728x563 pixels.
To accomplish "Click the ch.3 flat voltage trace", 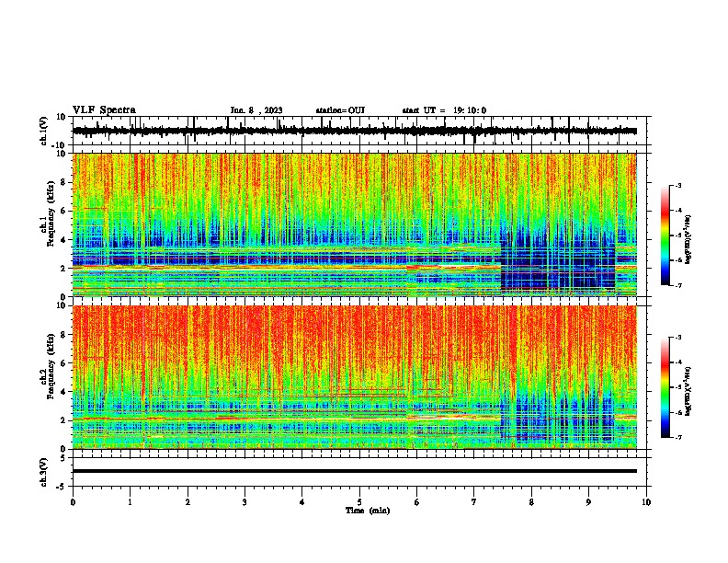I will (x=355, y=471).
